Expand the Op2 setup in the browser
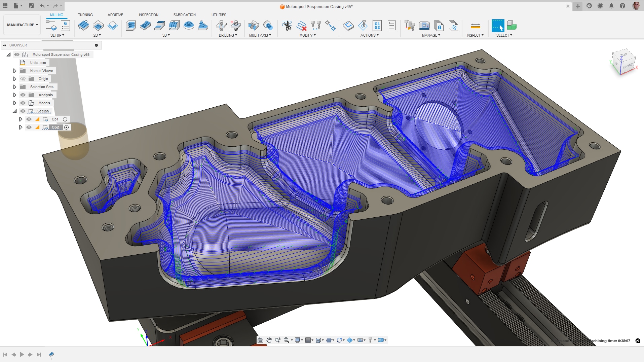 coord(21,127)
